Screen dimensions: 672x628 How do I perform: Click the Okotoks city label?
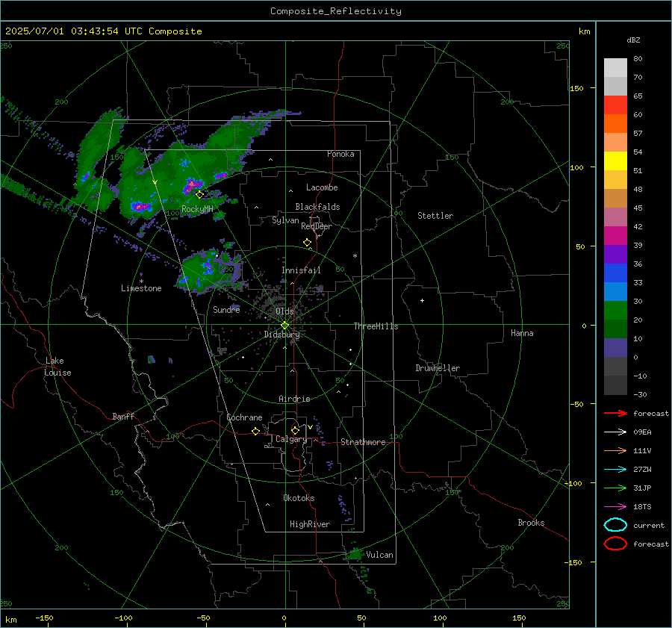coord(299,498)
